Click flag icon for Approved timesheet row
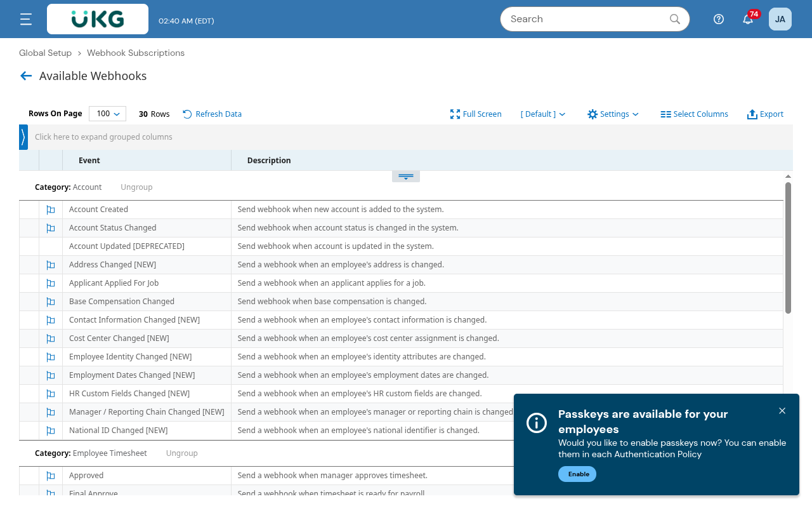812x508 pixels. click(x=51, y=476)
